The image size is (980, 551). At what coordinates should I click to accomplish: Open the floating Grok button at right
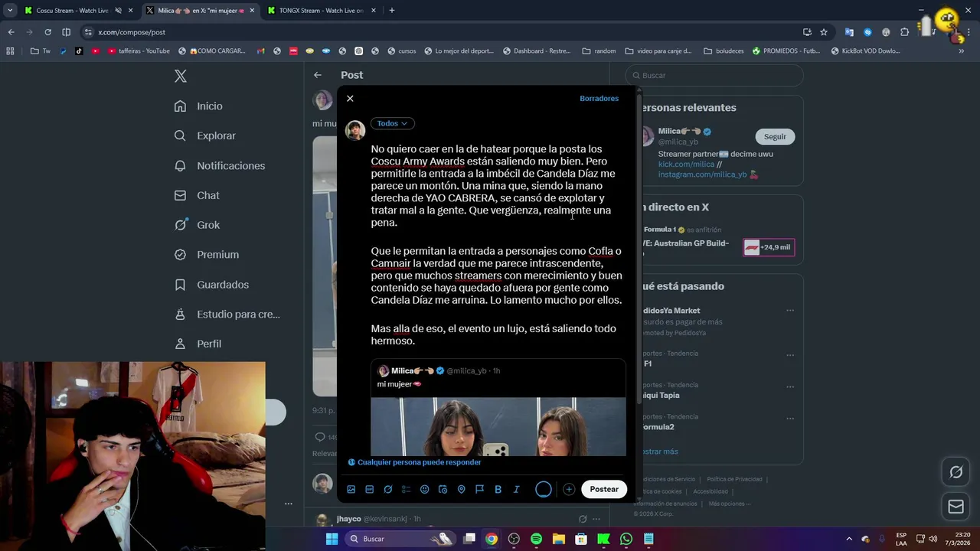pyautogui.click(x=956, y=472)
